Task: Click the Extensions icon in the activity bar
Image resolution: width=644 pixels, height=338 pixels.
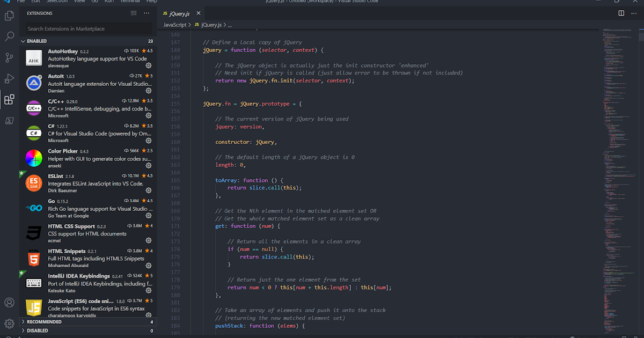Action: pos(9,100)
